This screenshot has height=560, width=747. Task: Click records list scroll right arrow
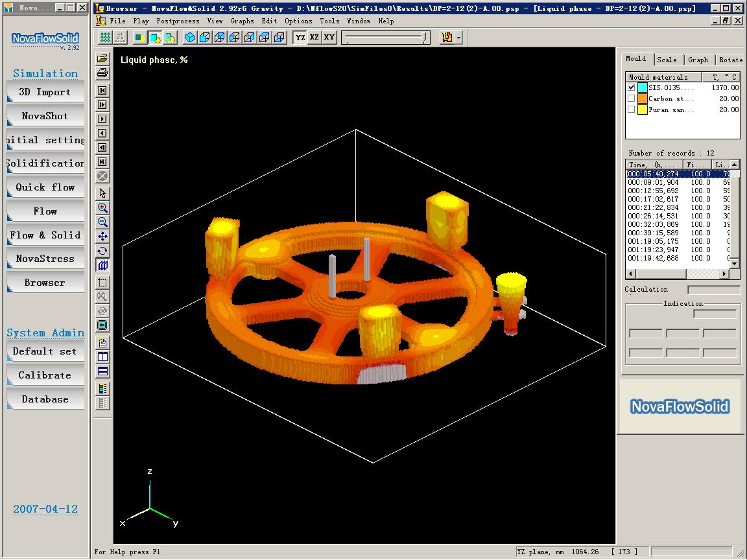coord(724,274)
